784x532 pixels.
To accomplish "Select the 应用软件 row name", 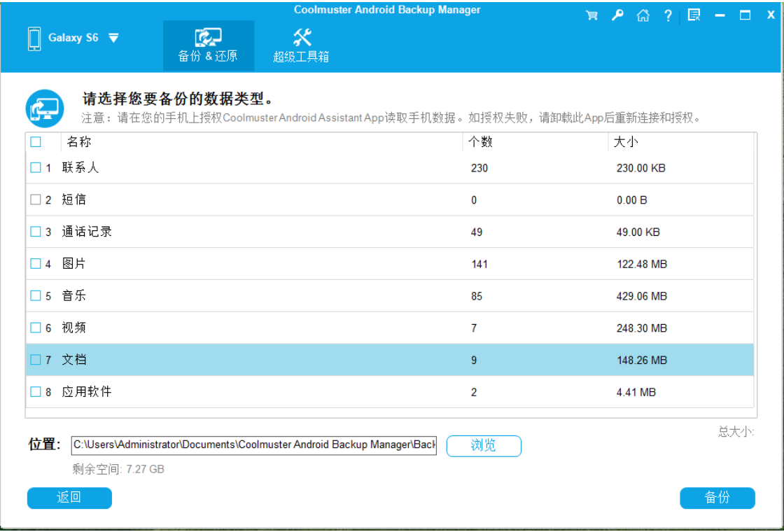I will point(87,391).
